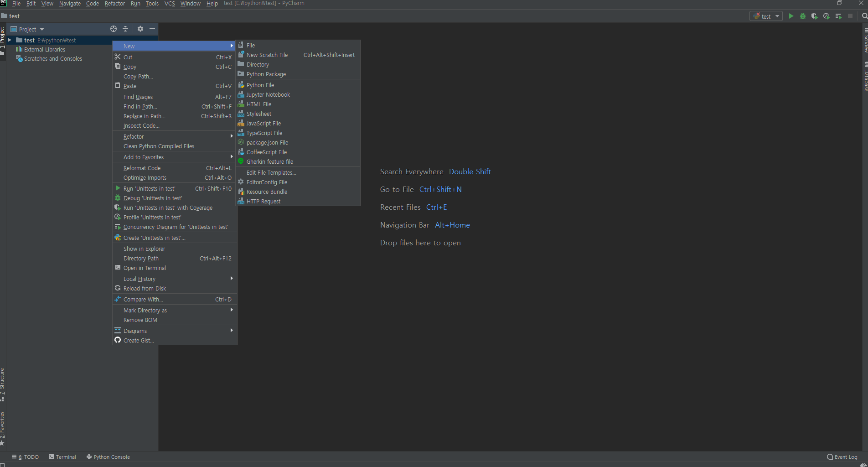Image resolution: width=868 pixels, height=467 pixels.
Task: Click the Profile icon in the toolbar
Action: [827, 16]
